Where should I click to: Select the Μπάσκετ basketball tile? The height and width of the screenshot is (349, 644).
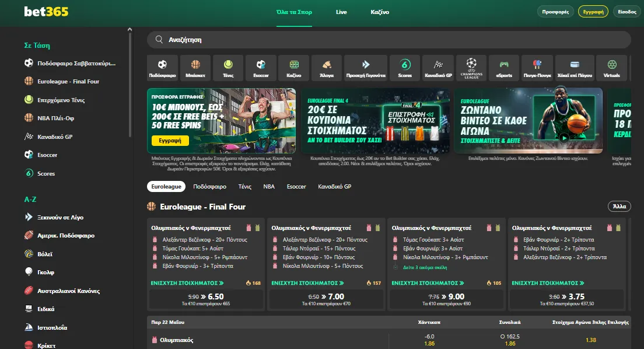point(195,68)
